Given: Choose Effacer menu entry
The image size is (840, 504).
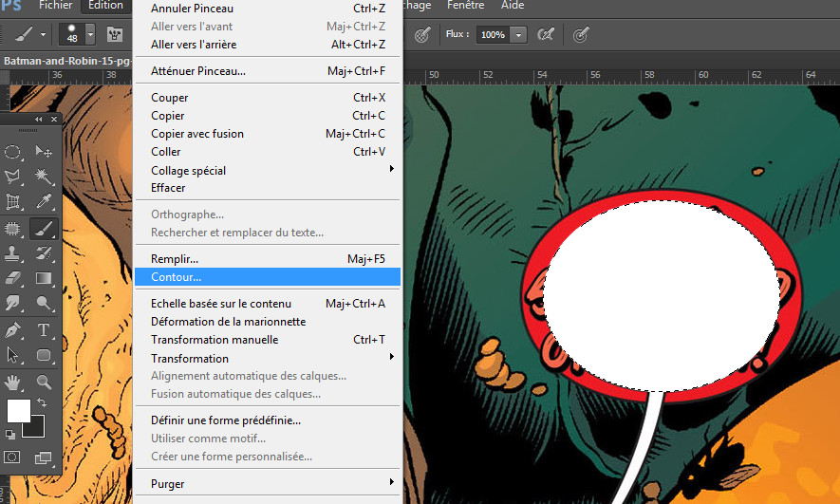Looking at the screenshot, I should [268, 188].
